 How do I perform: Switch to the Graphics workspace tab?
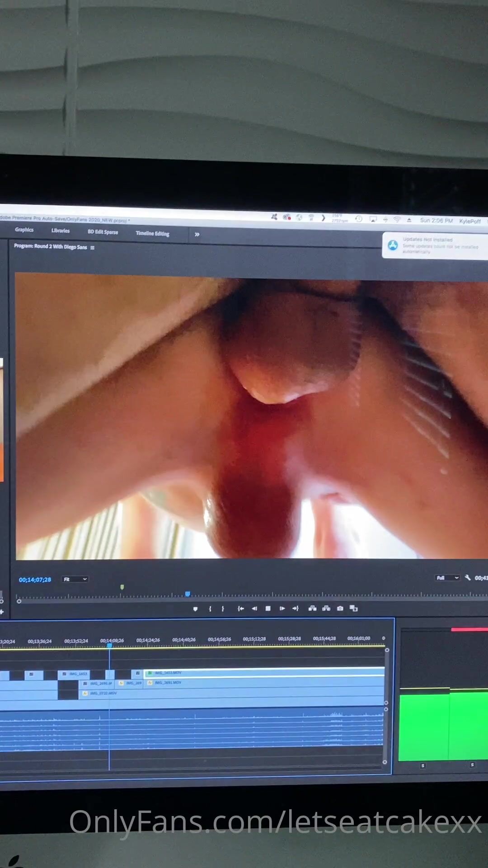click(x=24, y=230)
